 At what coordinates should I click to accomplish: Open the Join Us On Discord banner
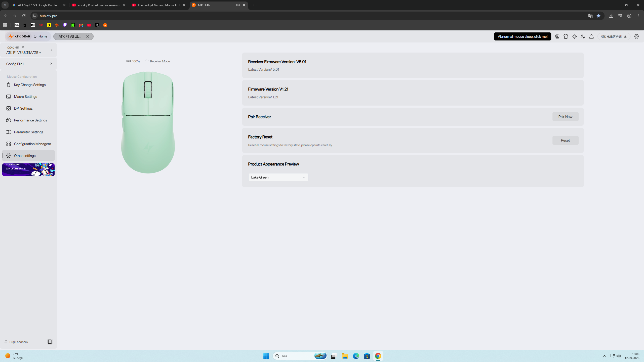28,170
